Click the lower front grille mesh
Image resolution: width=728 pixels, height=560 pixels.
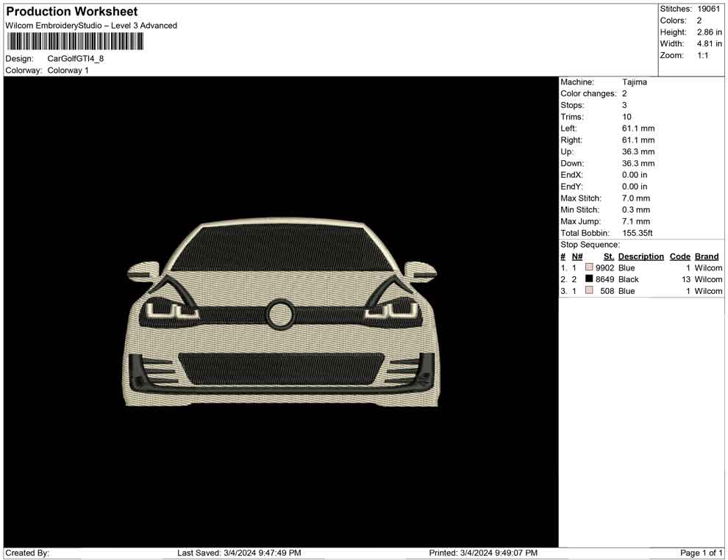[x=281, y=368]
